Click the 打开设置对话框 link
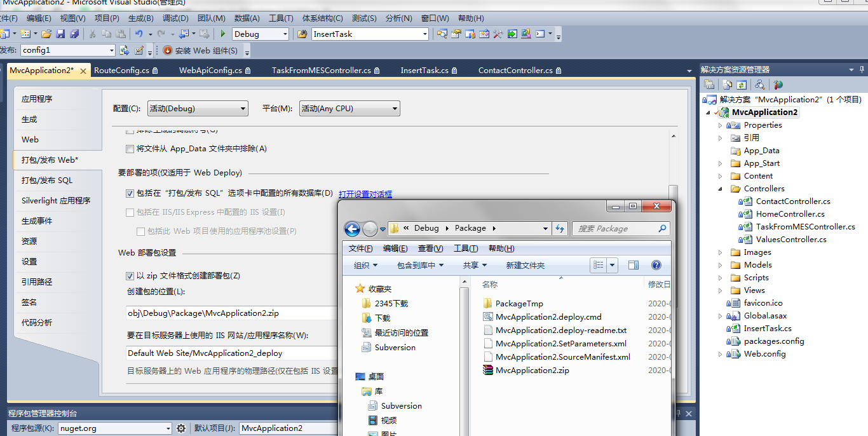This screenshot has height=436, width=868. point(365,194)
